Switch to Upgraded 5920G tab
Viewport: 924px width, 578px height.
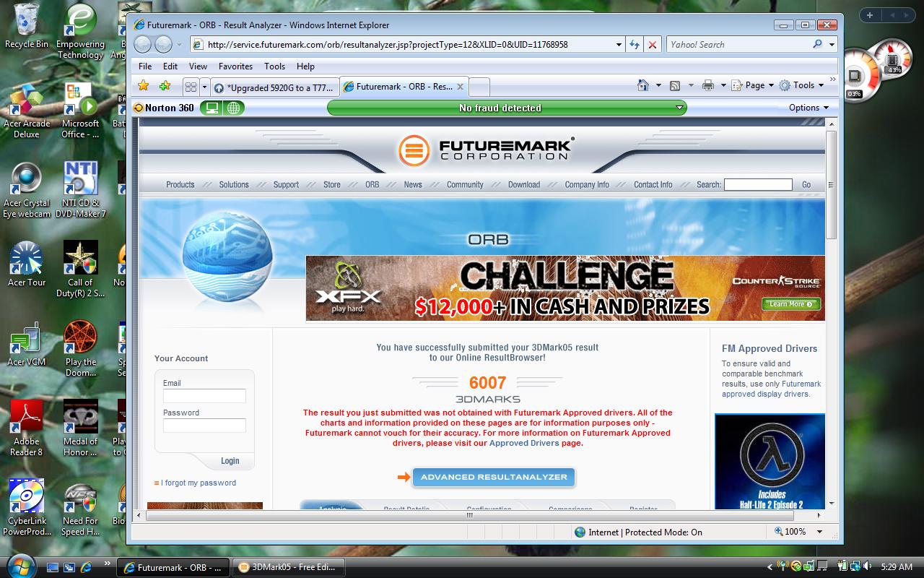[x=274, y=87]
